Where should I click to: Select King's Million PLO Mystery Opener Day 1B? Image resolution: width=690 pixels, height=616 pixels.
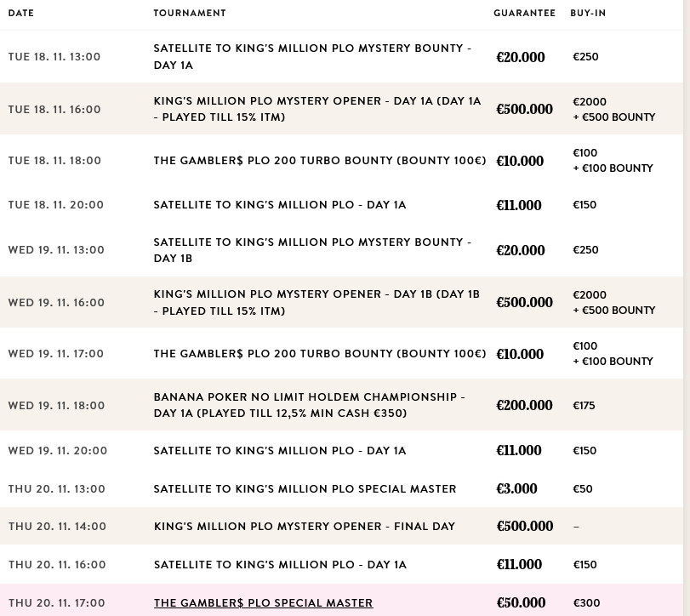[316, 302]
